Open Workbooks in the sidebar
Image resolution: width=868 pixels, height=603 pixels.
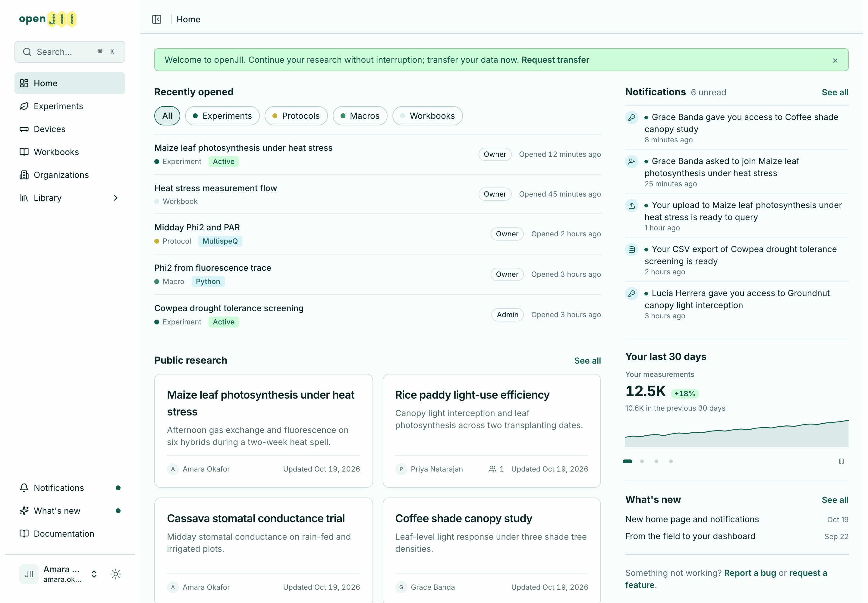coord(70,152)
